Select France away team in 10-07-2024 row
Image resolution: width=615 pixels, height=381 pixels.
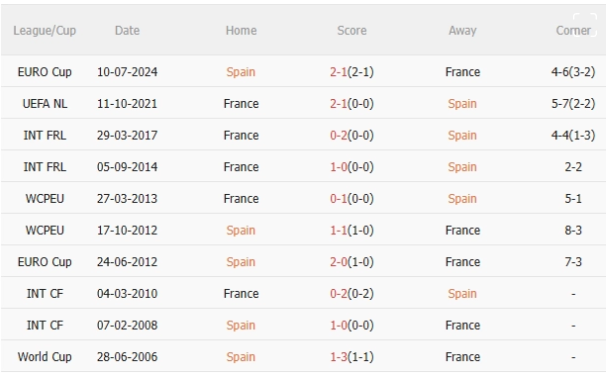click(x=462, y=72)
